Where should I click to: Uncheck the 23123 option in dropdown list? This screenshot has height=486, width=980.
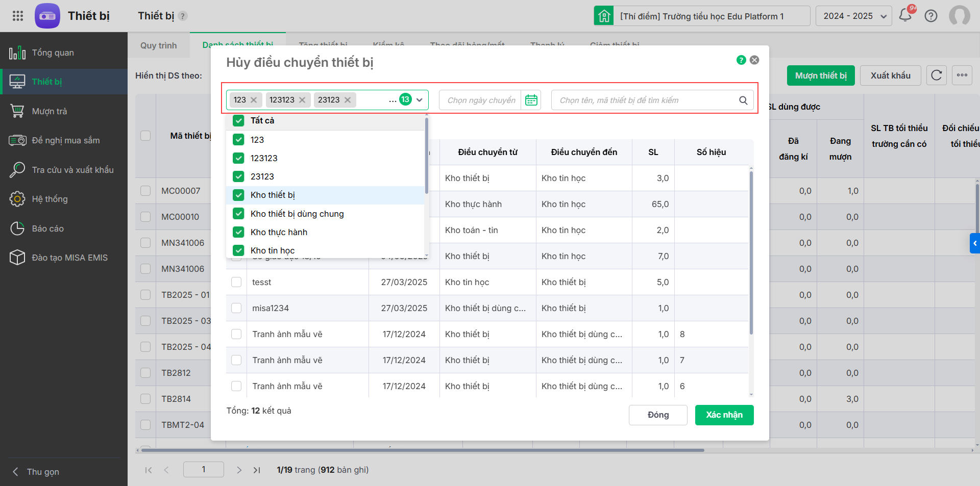[238, 176]
